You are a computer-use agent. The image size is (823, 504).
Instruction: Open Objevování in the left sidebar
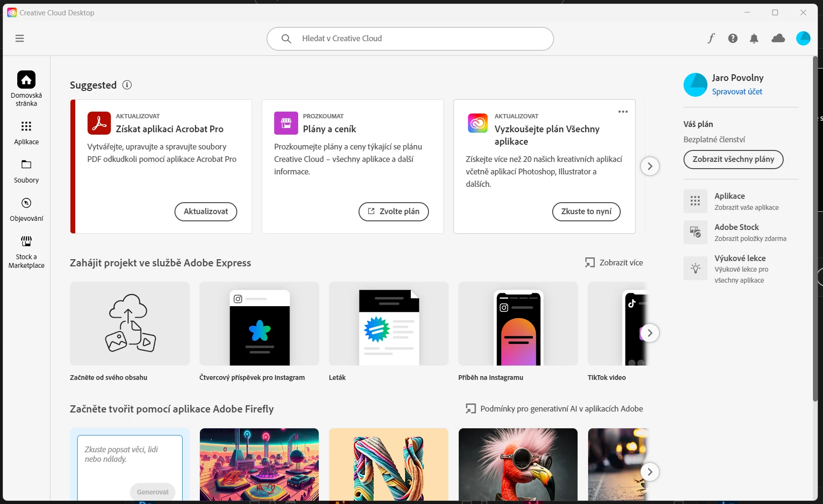(26, 209)
